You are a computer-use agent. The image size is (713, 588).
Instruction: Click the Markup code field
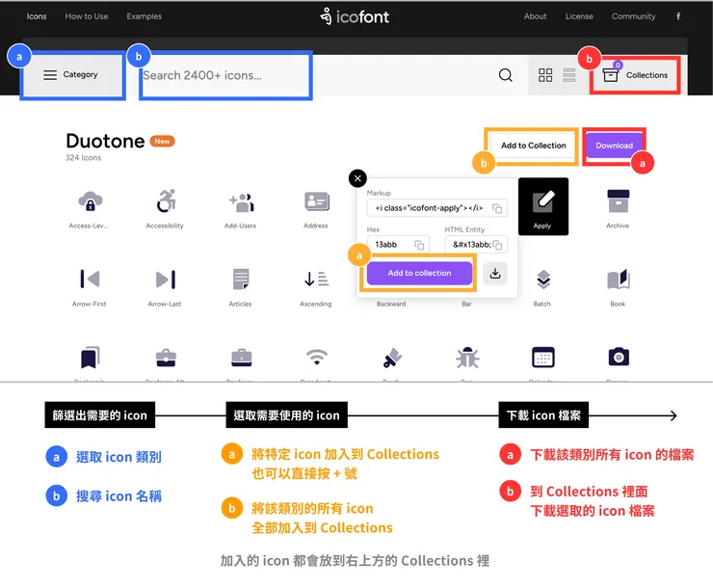436,208
